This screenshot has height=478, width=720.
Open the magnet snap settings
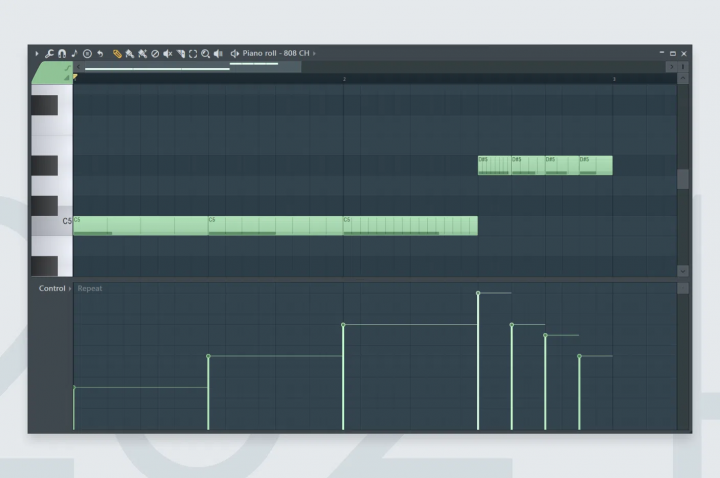(62, 54)
